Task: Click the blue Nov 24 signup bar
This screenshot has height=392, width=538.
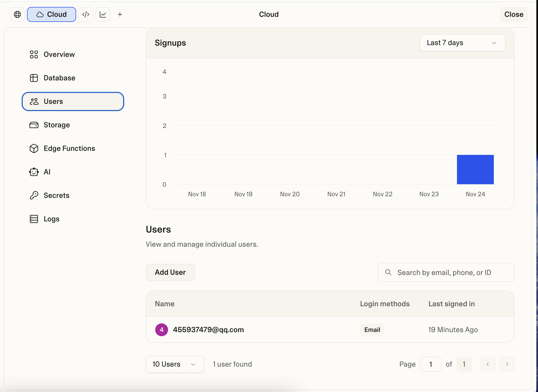Action: 475,170
